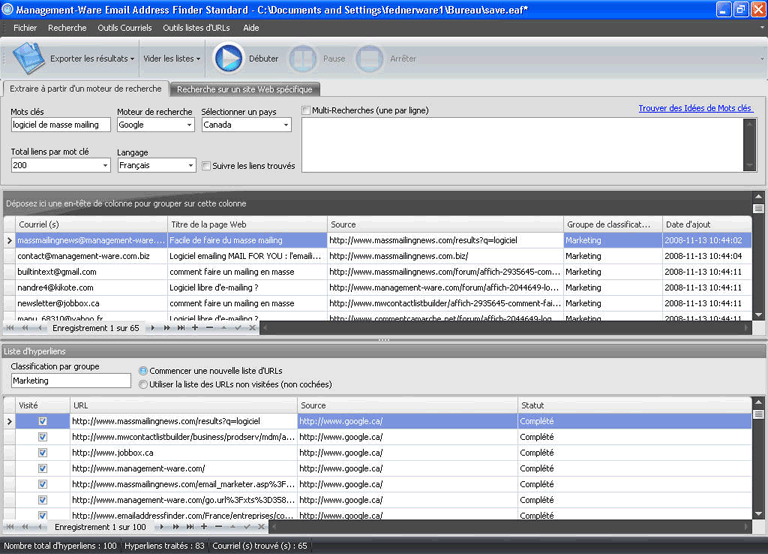768x554 pixels.
Task: Select Utiliser la liste des URLs non visitées
Action: [x=143, y=384]
